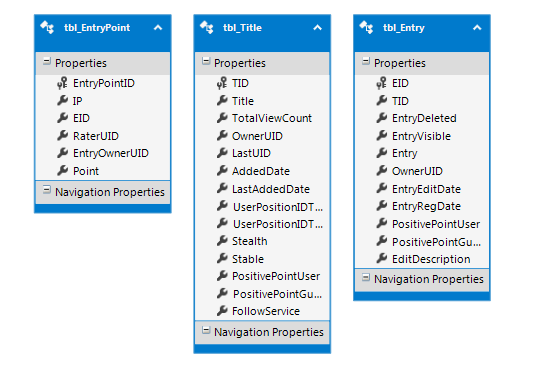
Task: Select the Point property
Action: coord(86,171)
